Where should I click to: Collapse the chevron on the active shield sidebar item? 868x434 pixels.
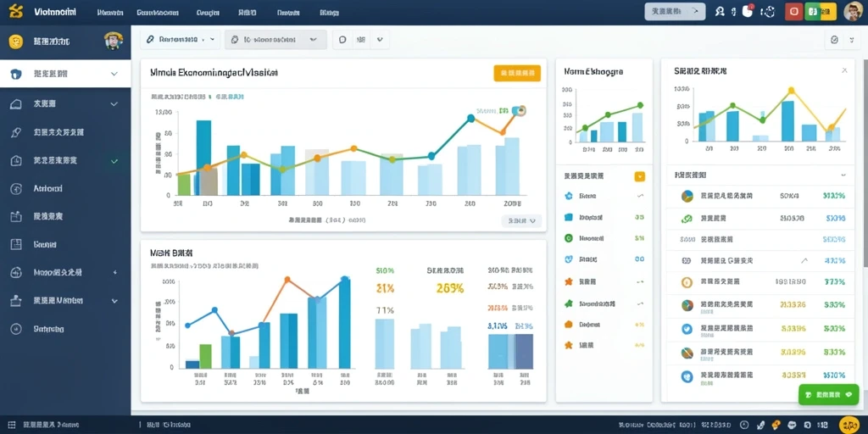click(114, 74)
